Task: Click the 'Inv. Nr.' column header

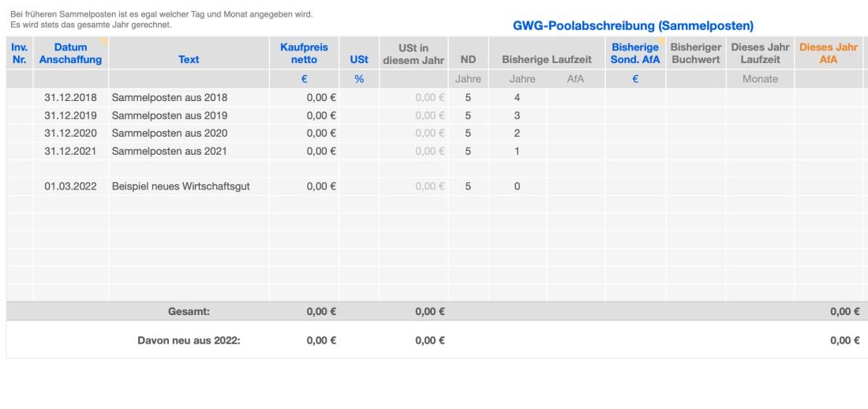Action: click(18, 54)
